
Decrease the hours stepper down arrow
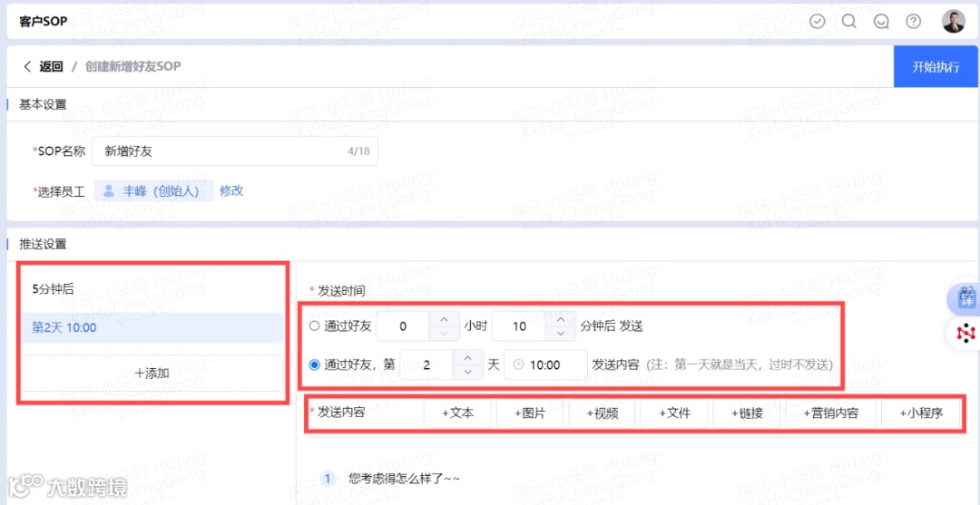(445, 334)
